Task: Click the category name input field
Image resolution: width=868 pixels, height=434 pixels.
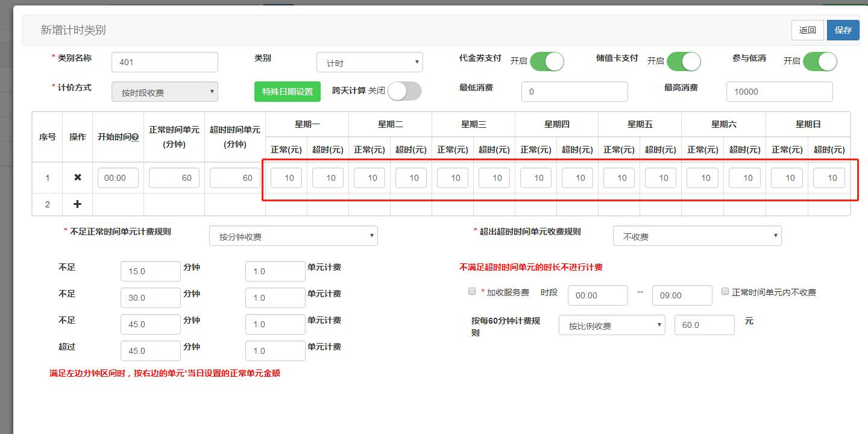Action: (165, 62)
